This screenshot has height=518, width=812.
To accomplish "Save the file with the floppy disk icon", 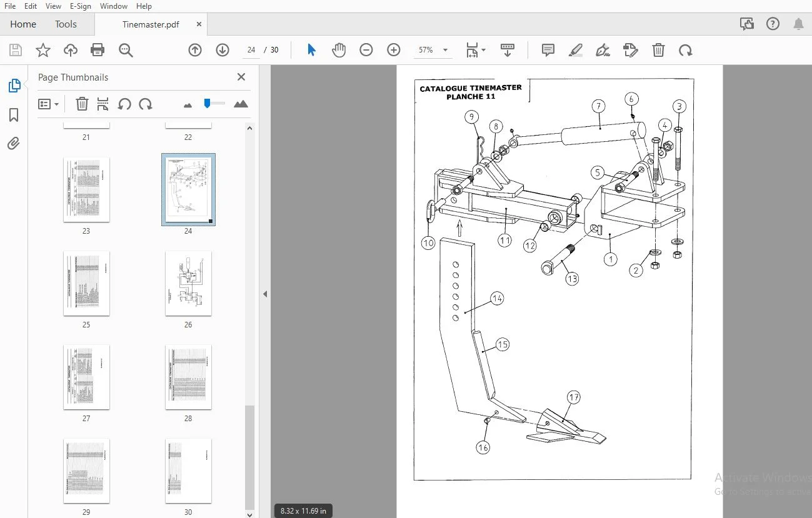I will 16,51.
